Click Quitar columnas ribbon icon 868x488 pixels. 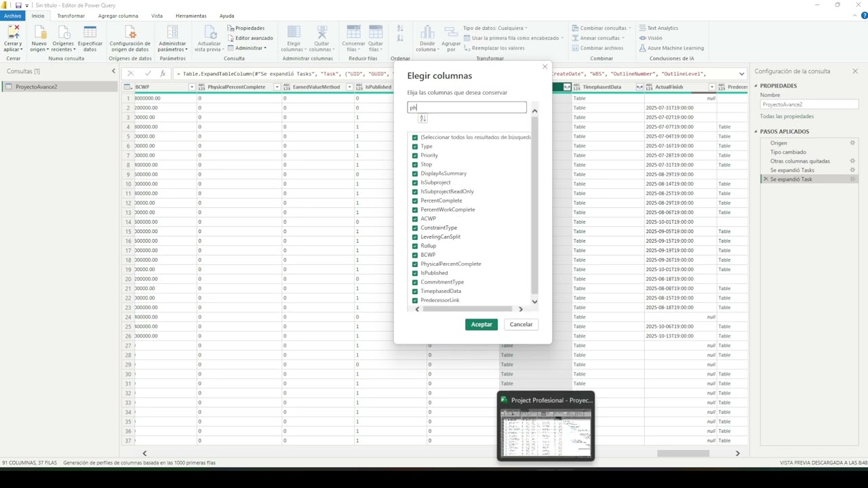tap(321, 33)
